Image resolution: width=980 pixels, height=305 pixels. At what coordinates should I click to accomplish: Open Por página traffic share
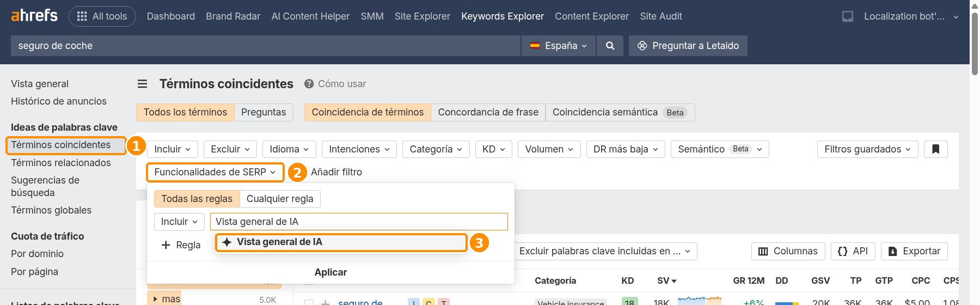(34, 272)
